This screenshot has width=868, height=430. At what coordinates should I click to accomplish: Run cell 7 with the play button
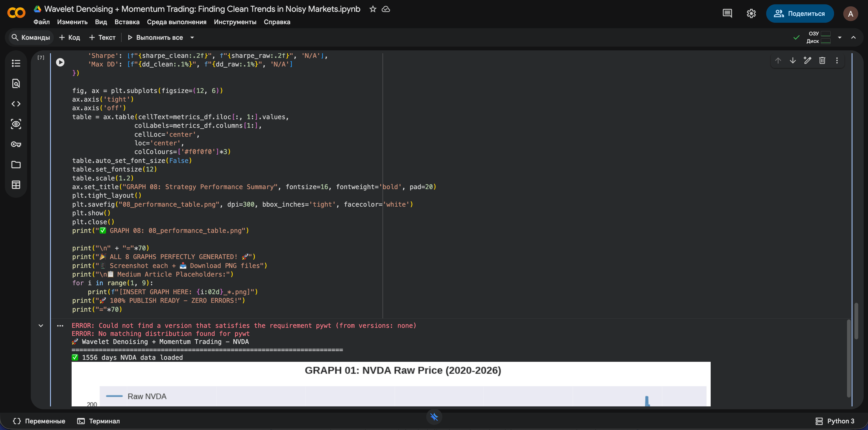[x=60, y=62]
